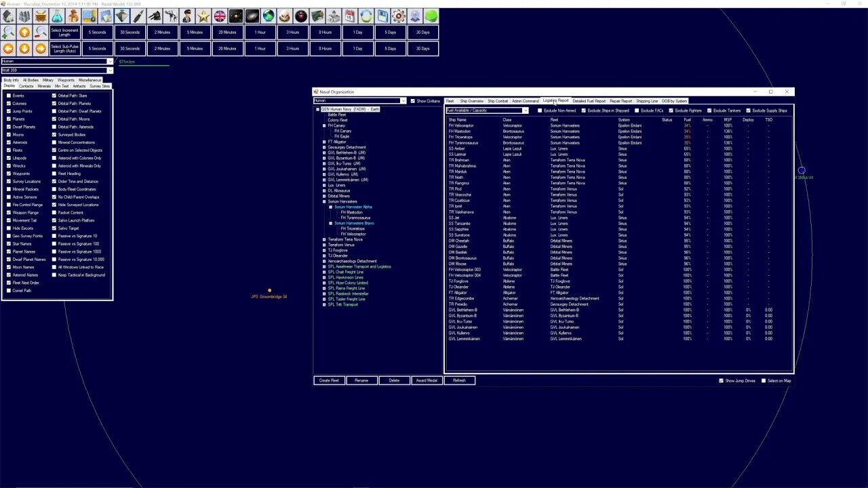
Task: Open Mining window with ore cart icon
Action: pyautogui.click(x=41, y=16)
